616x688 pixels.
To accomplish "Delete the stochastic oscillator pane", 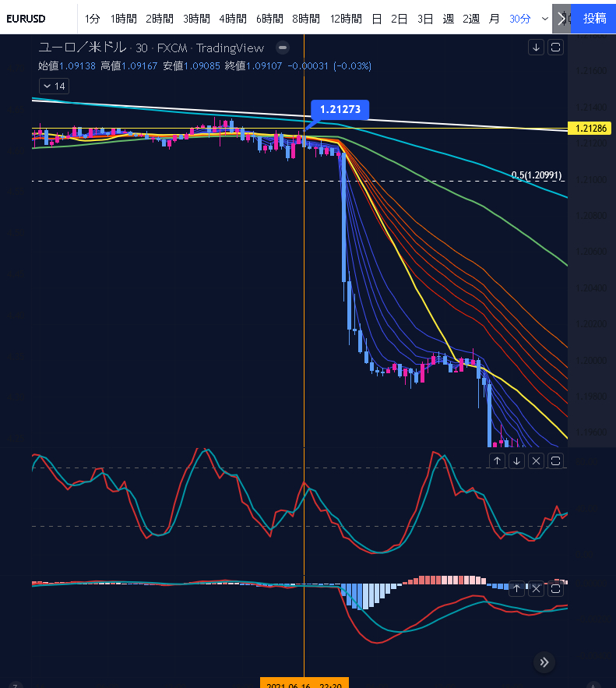I will pos(536,460).
